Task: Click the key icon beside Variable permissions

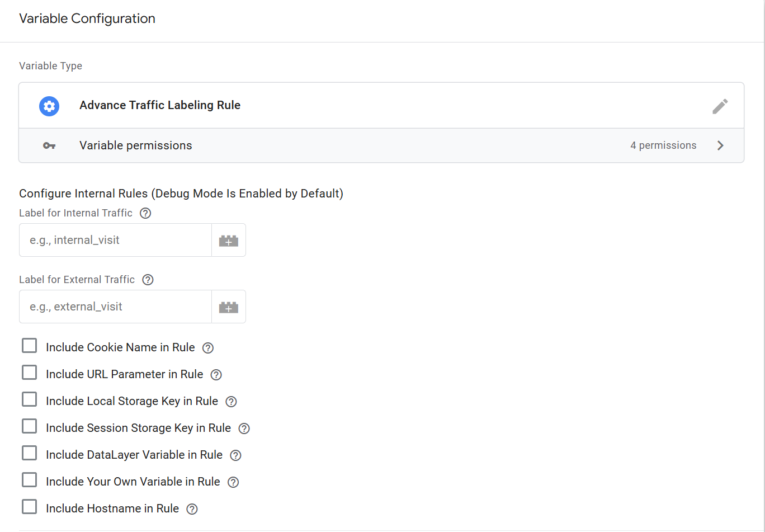Action: 49,145
